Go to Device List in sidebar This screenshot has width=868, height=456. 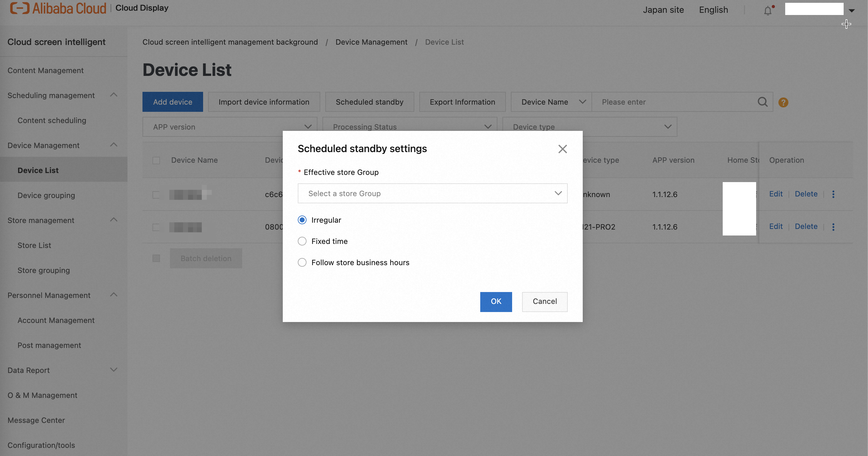(38, 171)
